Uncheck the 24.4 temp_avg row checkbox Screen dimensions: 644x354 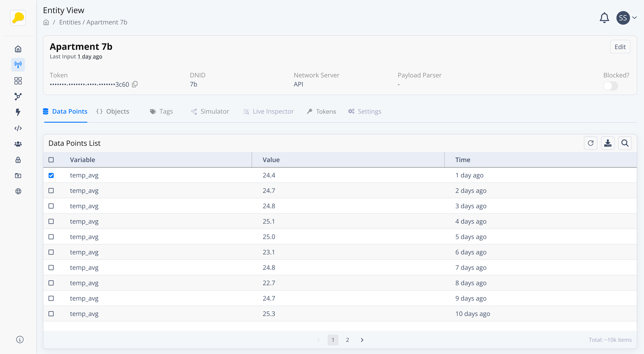51,175
